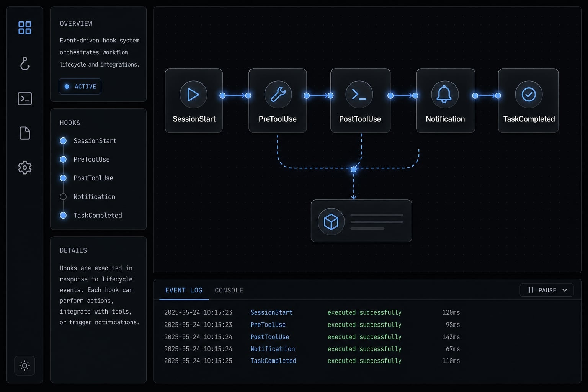Click PostToolUse link in event log

(x=270, y=337)
